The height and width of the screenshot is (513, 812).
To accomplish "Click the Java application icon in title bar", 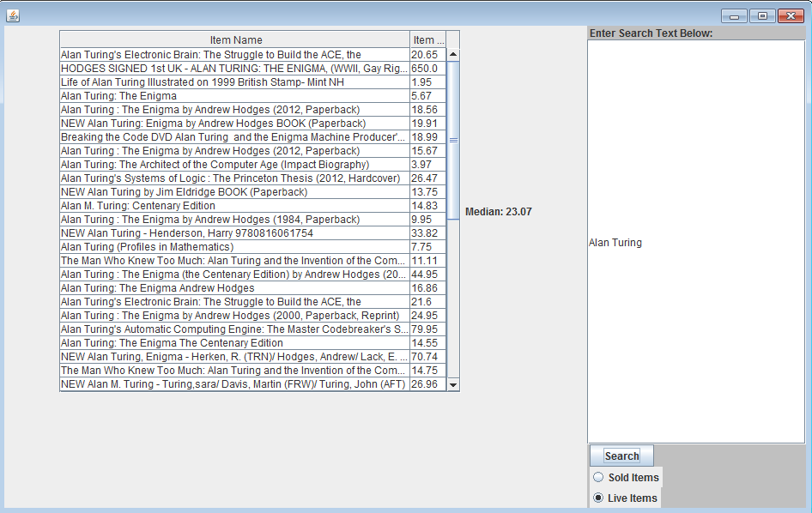I will click(x=13, y=16).
